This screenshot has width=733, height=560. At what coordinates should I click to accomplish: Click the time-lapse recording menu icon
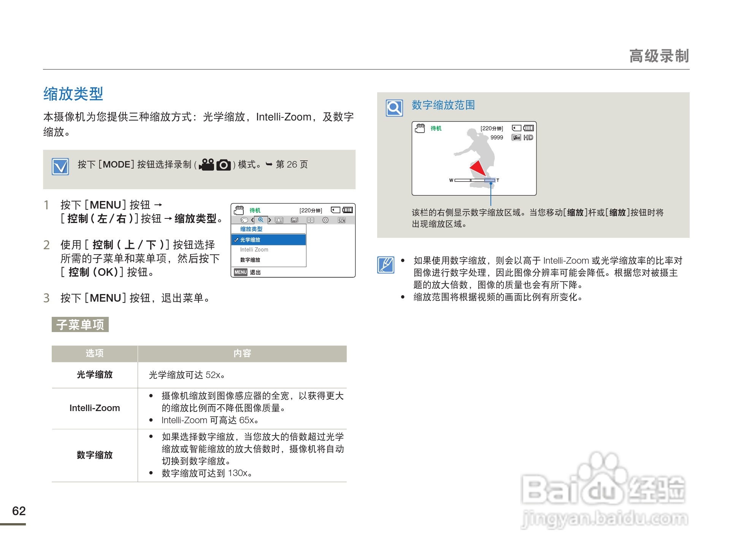pos(295,220)
